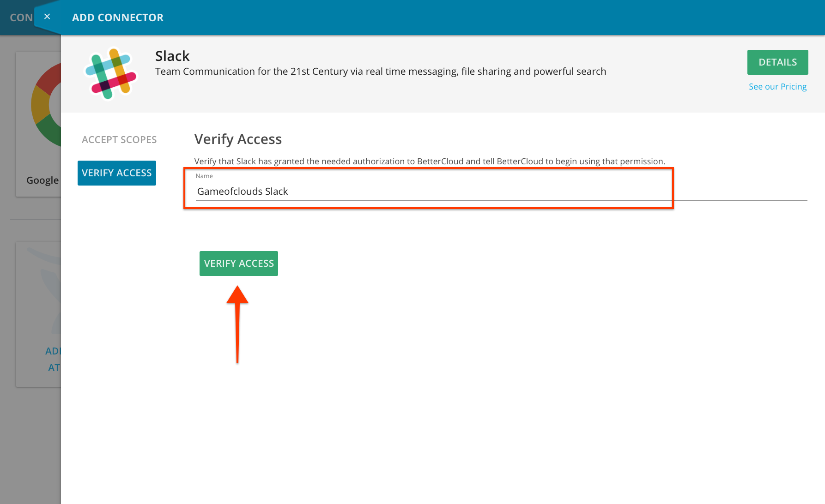Close the Add Connector panel
Viewport: 825px width, 504px height.
(47, 17)
